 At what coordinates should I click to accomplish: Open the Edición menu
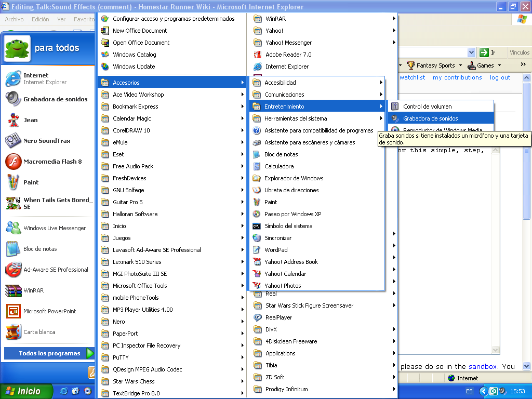[x=41, y=19]
